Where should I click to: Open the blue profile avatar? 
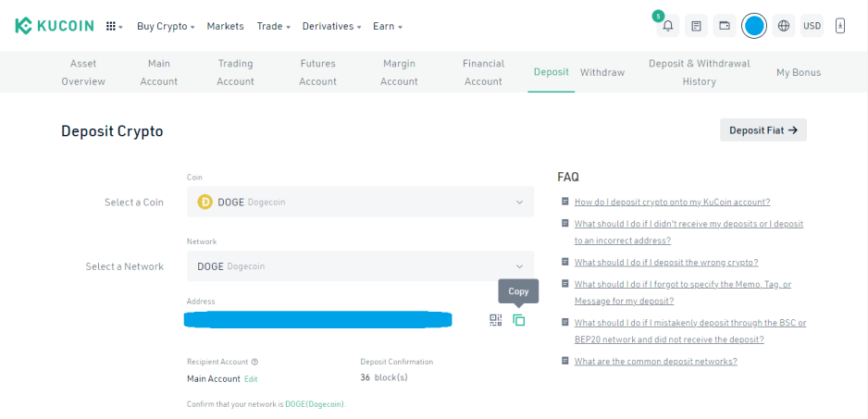coord(754,26)
